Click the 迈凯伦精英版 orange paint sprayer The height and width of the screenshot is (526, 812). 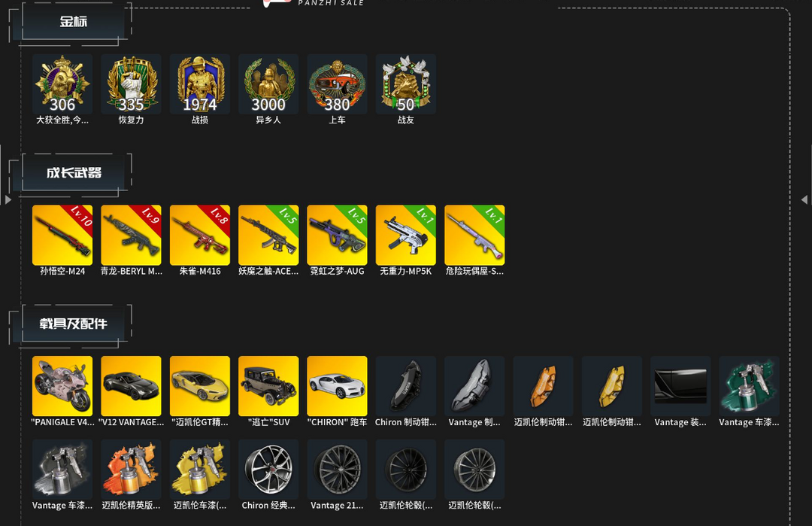coord(131,470)
